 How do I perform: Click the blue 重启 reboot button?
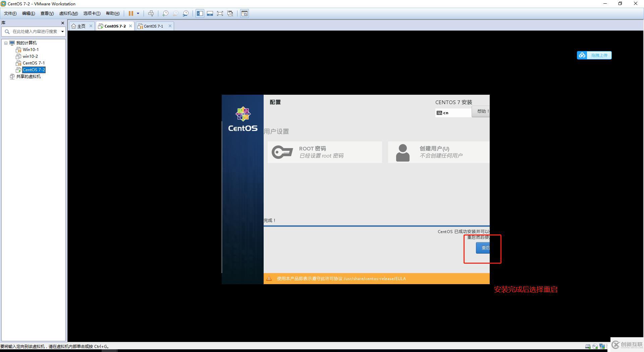point(483,248)
